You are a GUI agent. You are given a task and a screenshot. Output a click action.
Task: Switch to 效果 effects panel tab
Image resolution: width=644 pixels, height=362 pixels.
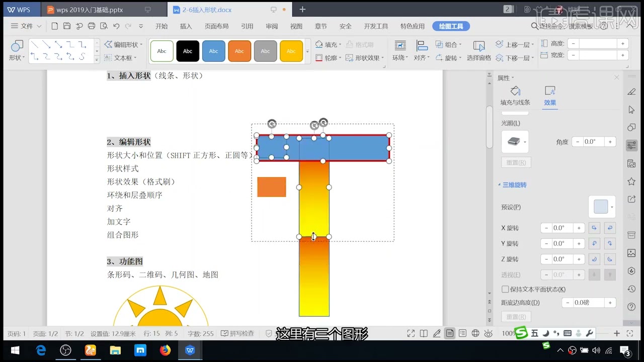(550, 96)
